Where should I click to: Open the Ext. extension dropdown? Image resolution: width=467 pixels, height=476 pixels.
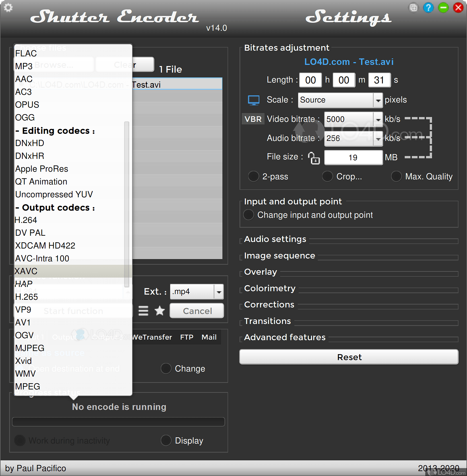pos(197,292)
